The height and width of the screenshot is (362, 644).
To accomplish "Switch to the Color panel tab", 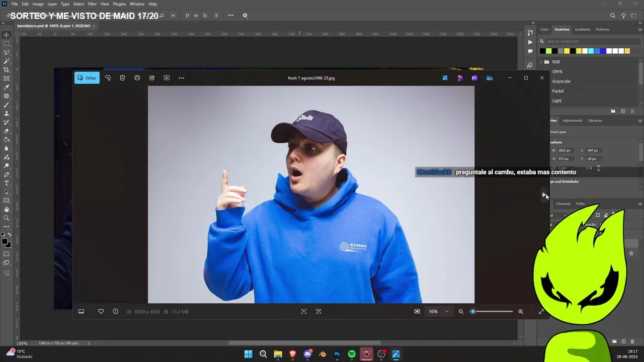I will [544, 29].
